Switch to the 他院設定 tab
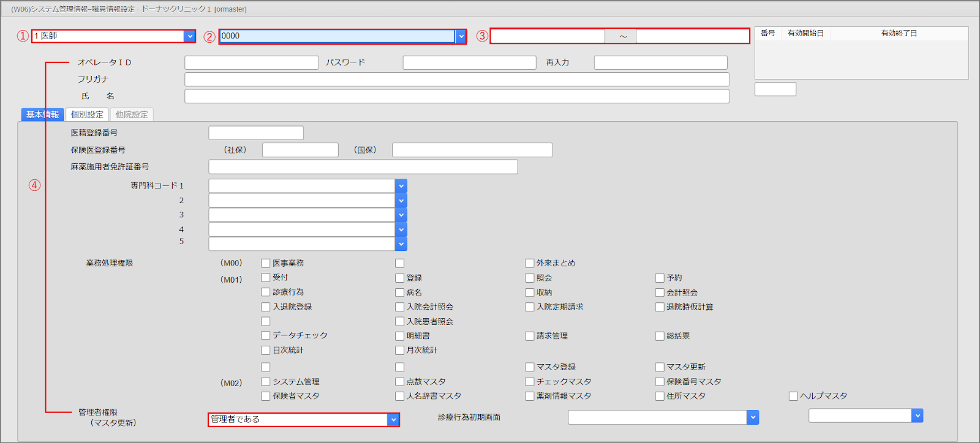This screenshot has height=443, width=980. click(132, 114)
